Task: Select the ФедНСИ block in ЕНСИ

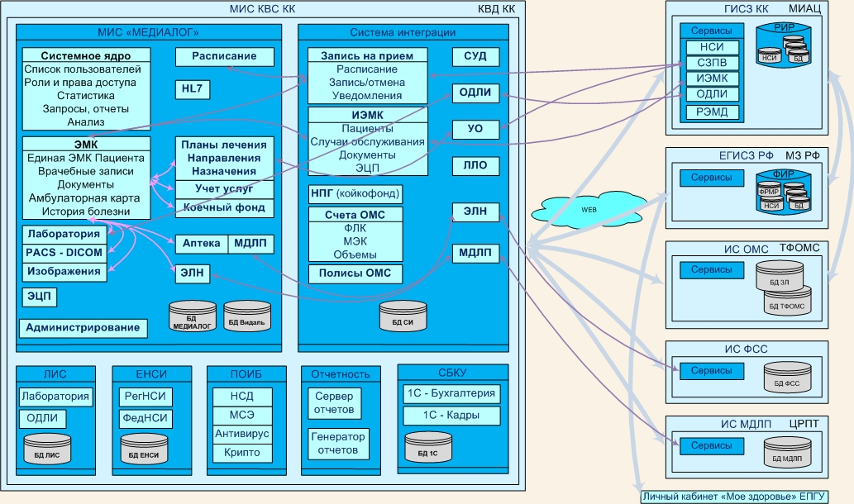Action: click(x=146, y=419)
